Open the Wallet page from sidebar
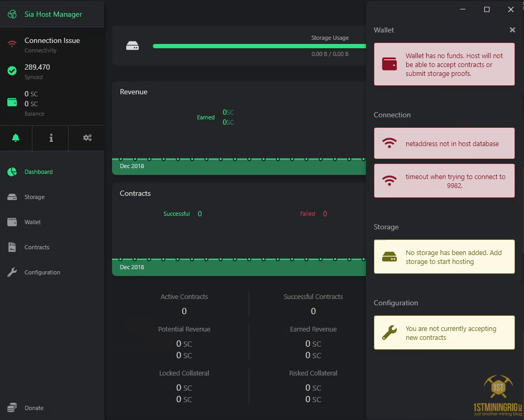Viewport: 524px width, 420px height. coord(32,222)
